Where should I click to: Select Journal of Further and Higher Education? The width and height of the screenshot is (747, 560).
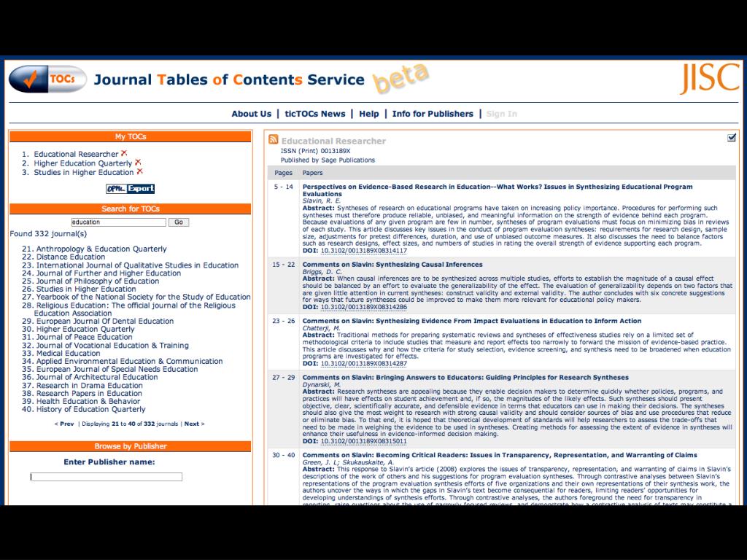109,273
